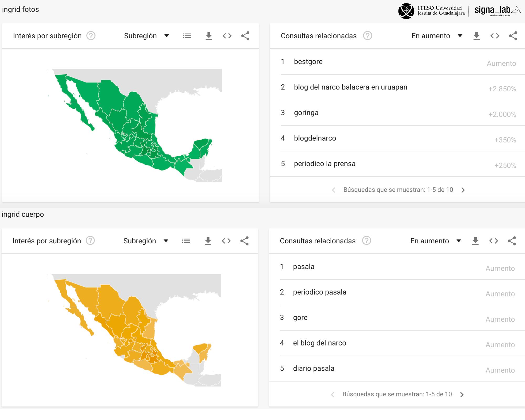Share ingrid cuerpo subregion map
Viewport: 525px width, 420px height.
point(244,241)
